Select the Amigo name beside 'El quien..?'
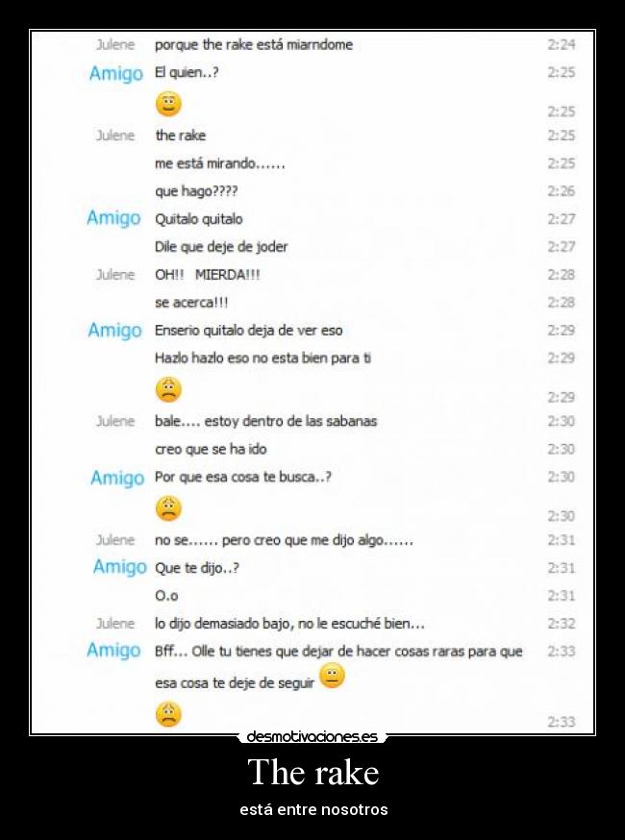625x840 pixels. point(116,73)
